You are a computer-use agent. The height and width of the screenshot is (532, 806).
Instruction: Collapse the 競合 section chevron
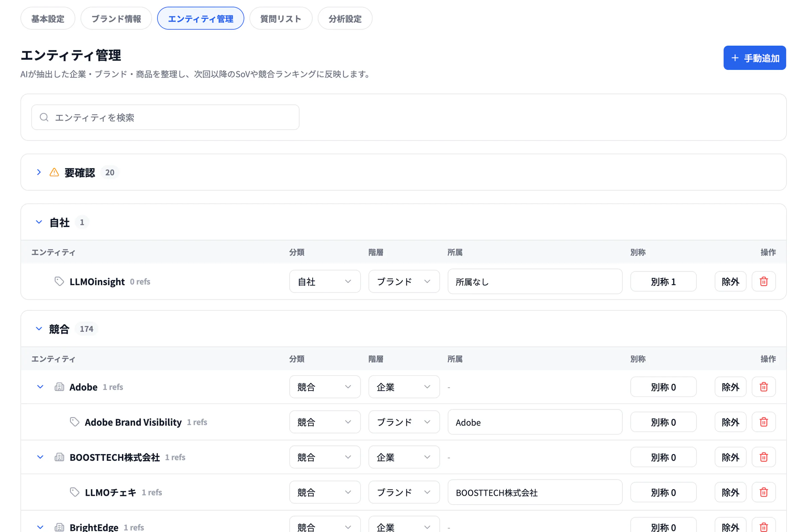tap(39, 328)
